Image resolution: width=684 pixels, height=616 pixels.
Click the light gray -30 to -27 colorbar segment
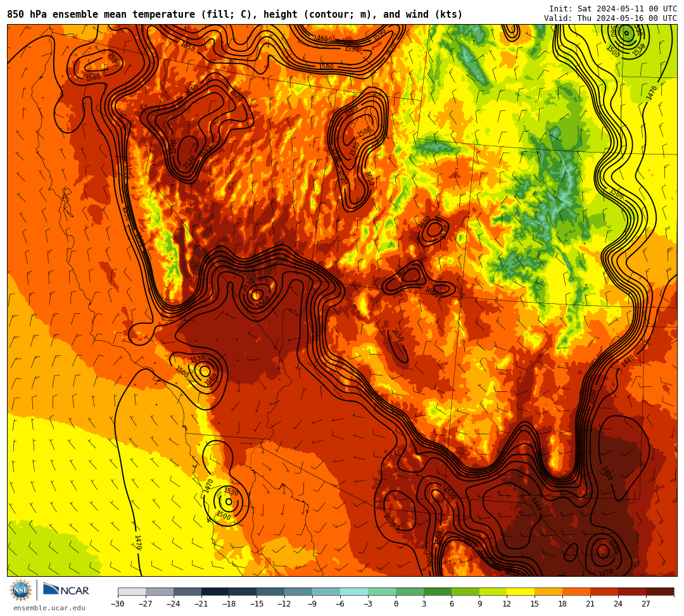click(132, 591)
